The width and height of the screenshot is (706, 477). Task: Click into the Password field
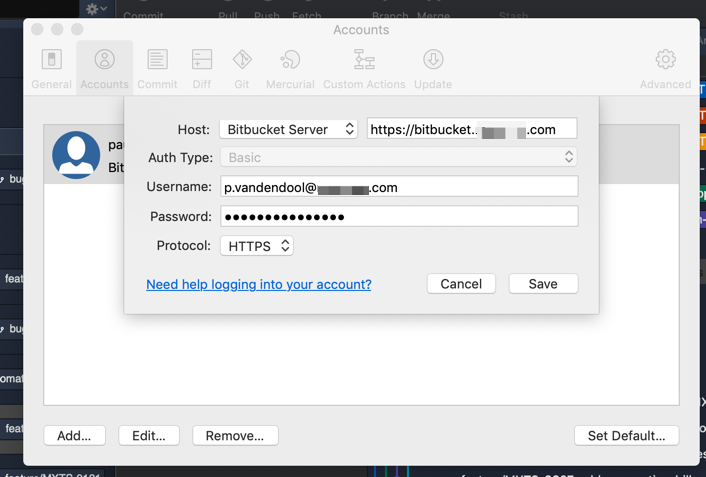pyautogui.click(x=399, y=217)
